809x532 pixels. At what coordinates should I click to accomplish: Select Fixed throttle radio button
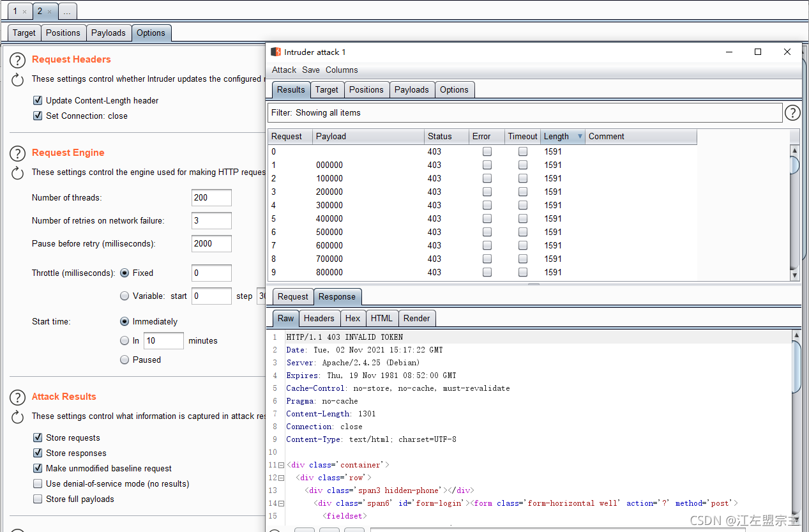click(x=125, y=273)
